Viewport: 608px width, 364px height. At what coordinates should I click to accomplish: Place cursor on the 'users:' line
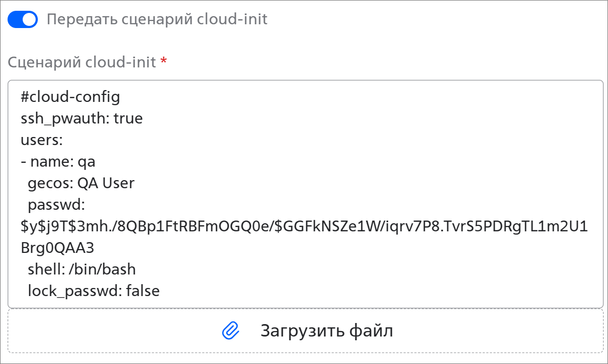click(x=42, y=140)
